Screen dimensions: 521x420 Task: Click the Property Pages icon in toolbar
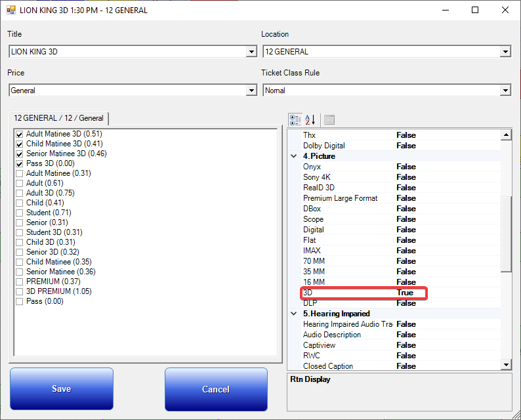(x=329, y=120)
